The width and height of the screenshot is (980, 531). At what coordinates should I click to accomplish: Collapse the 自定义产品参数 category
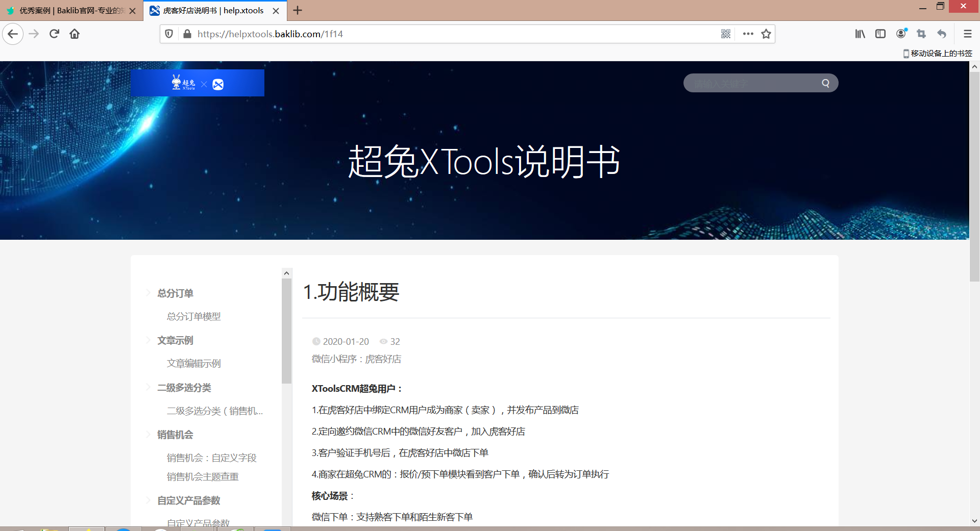click(x=149, y=500)
